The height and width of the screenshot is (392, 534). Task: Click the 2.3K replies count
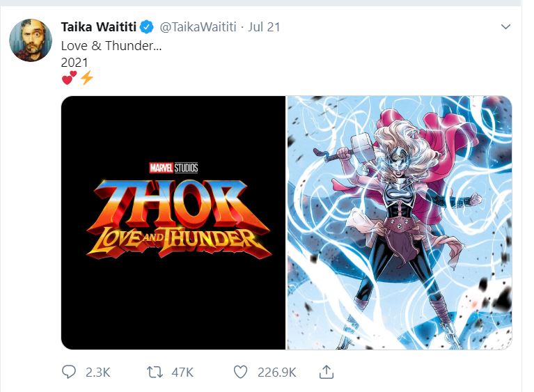click(97, 373)
